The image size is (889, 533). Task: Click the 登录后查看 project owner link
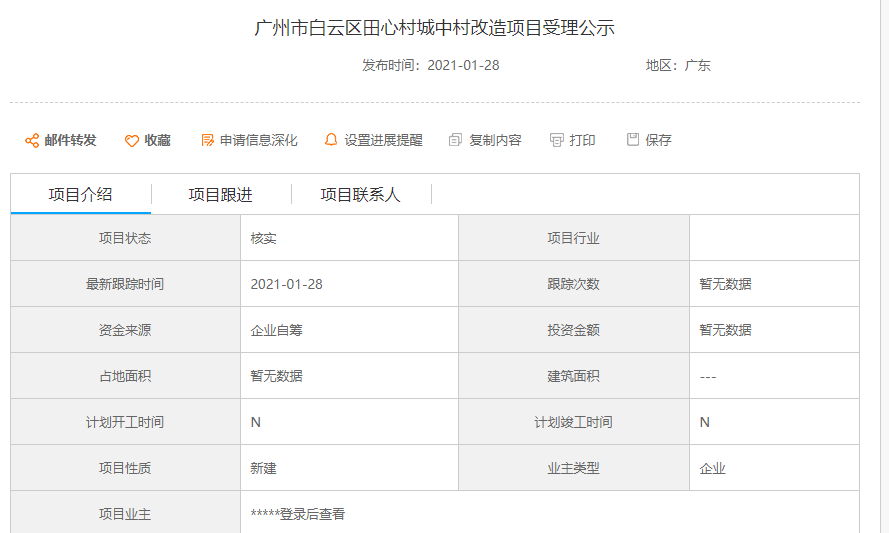tap(298, 514)
